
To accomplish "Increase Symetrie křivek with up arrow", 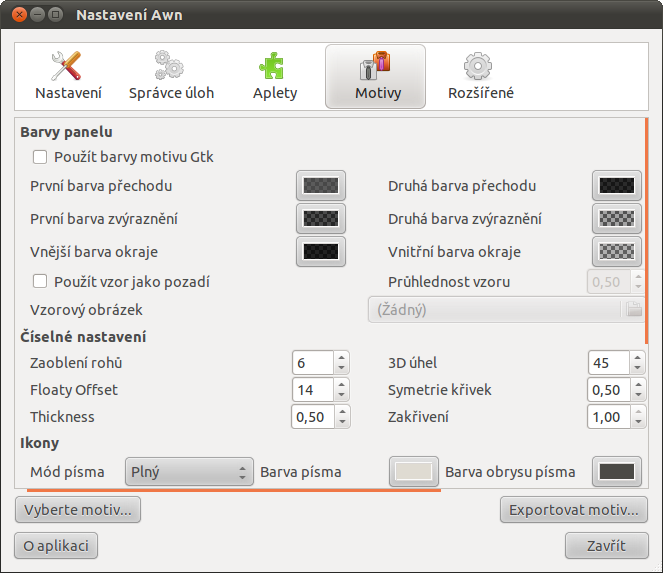I will point(638,384).
